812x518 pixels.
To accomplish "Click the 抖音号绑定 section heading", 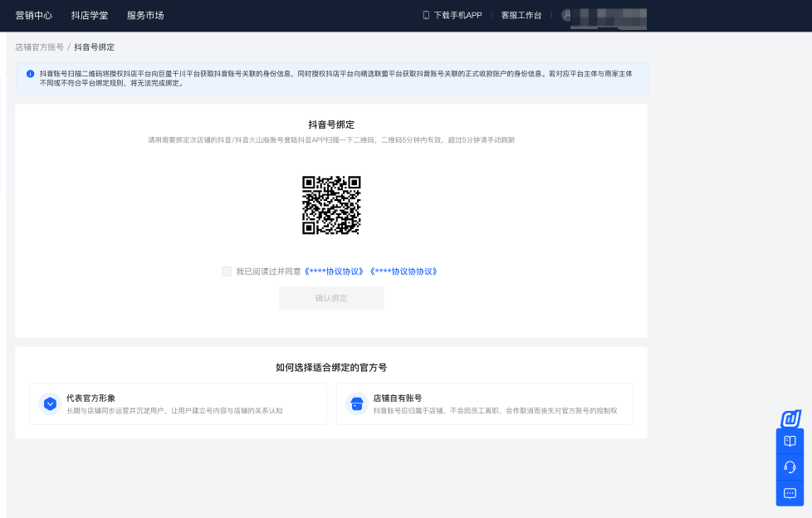I will tap(331, 125).
